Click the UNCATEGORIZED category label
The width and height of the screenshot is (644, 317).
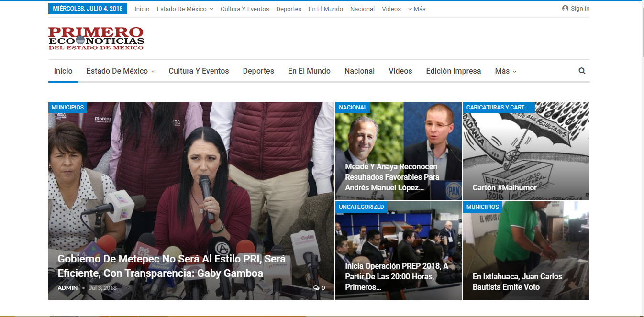(361, 207)
